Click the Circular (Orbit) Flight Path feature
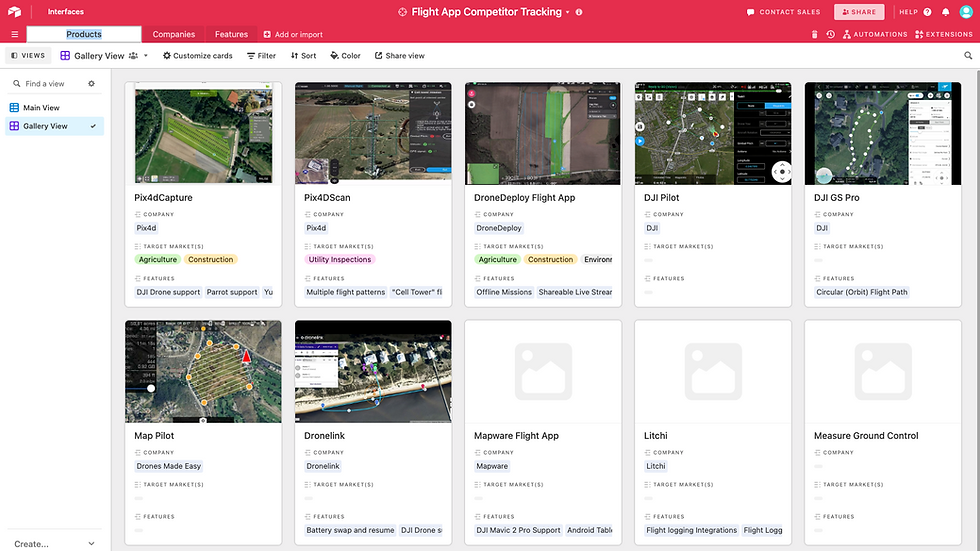 861,292
